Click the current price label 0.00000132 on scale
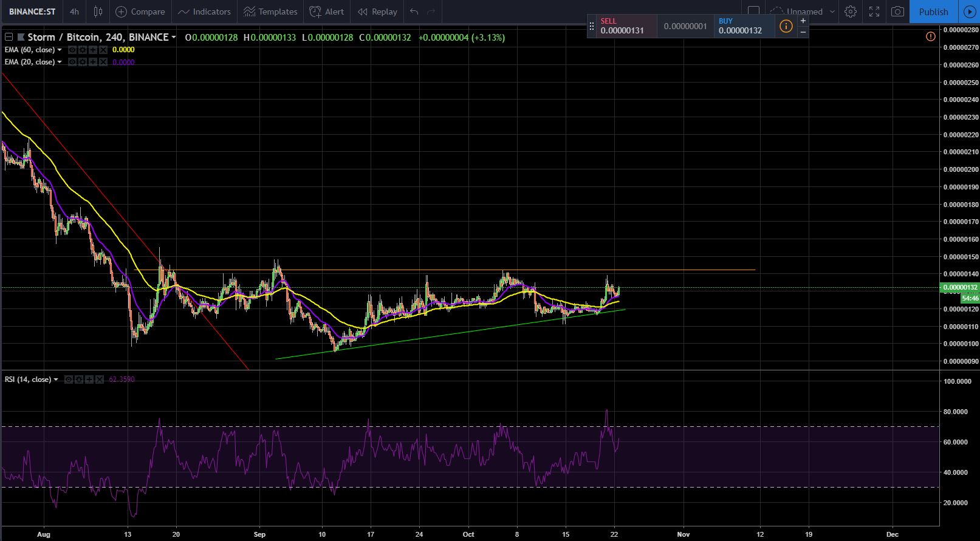This screenshot has height=541, width=980. [959, 287]
